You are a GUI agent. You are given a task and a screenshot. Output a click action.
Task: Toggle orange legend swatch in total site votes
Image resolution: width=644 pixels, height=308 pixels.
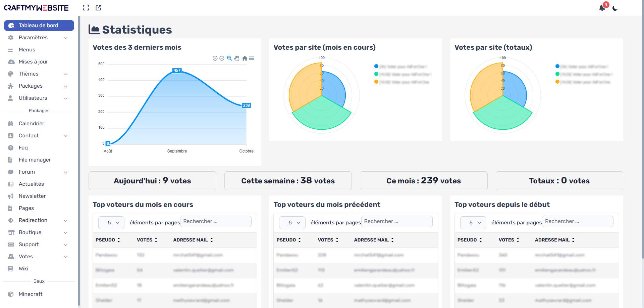557,82
